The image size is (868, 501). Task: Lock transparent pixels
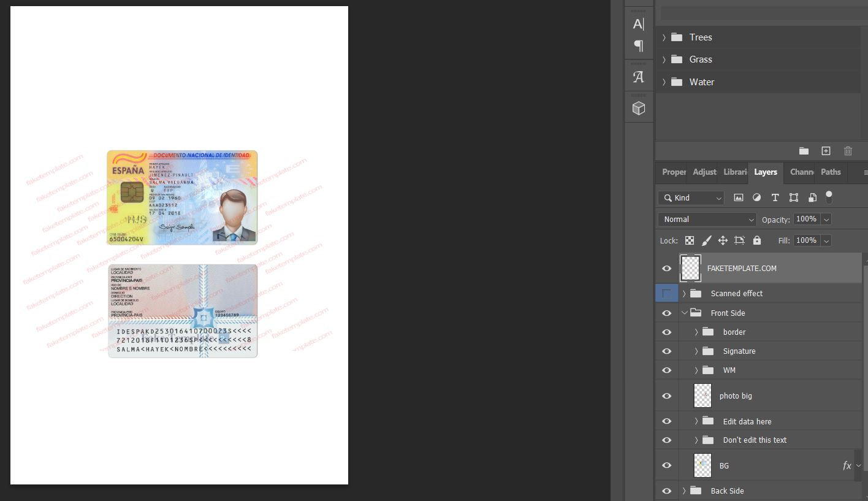coord(690,240)
